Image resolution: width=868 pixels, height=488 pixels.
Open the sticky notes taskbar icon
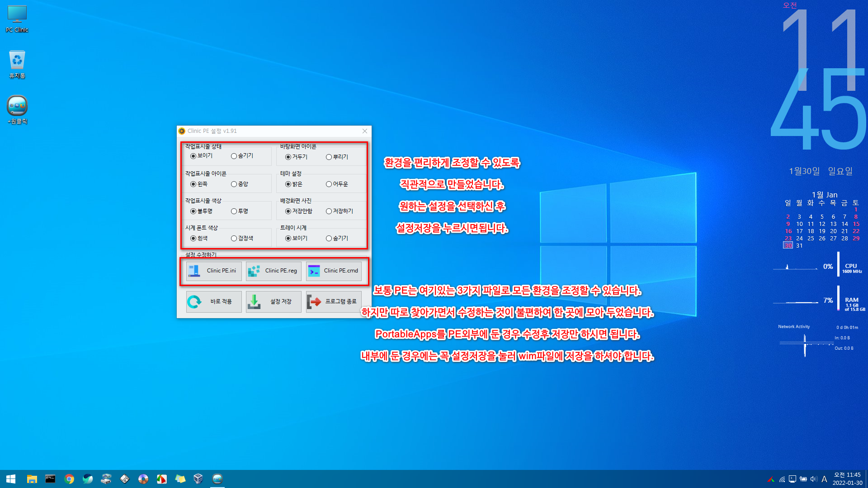click(180, 479)
